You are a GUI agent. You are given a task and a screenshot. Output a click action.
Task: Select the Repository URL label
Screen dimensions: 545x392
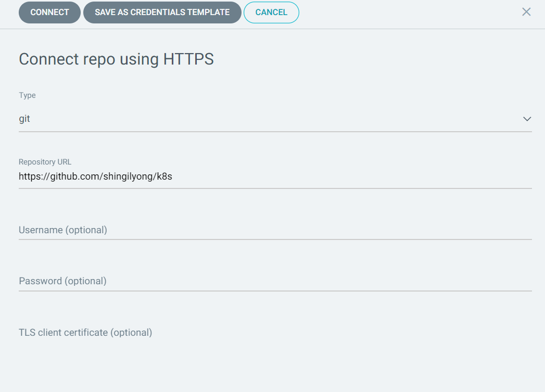coord(45,162)
